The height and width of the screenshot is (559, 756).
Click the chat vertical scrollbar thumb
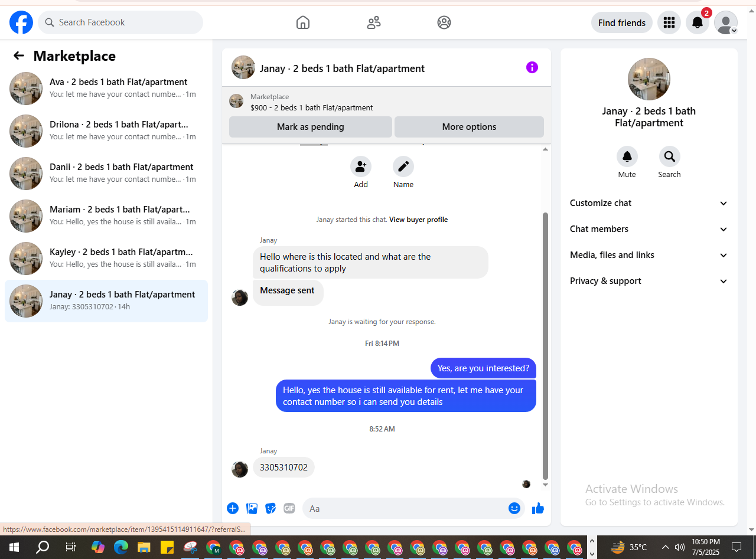click(545, 346)
